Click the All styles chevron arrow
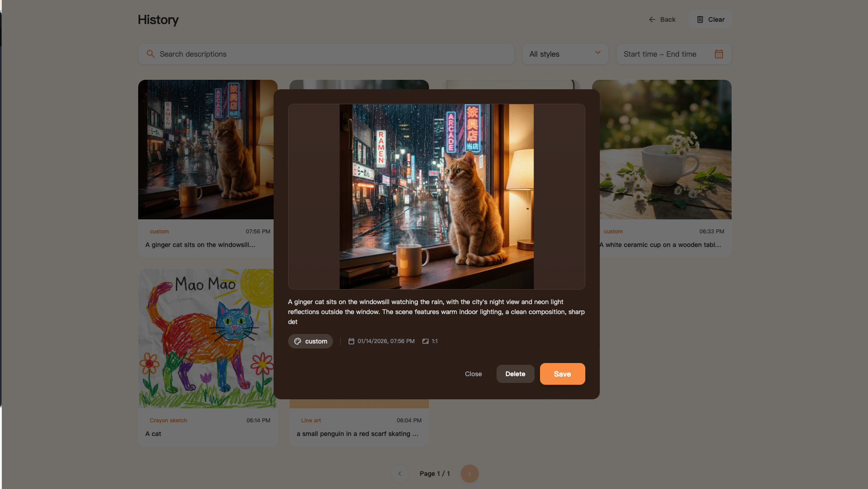The image size is (868, 489). [x=598, y=53]
